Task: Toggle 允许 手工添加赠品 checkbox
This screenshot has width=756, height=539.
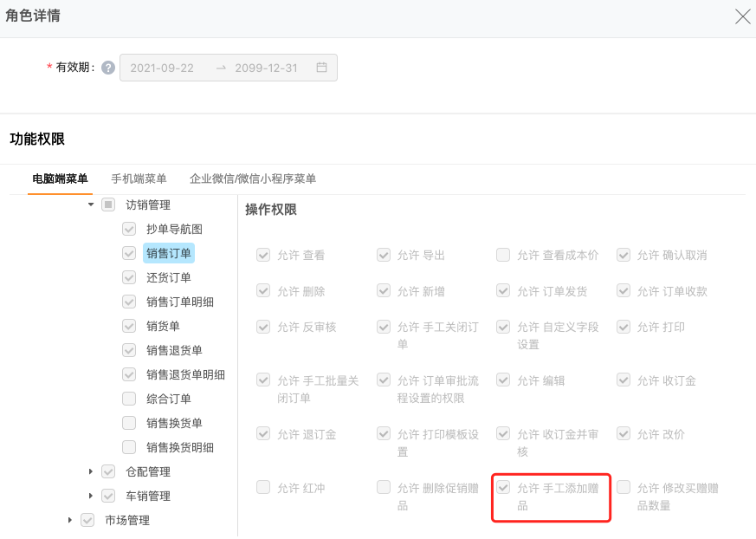Action: click(503, 487)
